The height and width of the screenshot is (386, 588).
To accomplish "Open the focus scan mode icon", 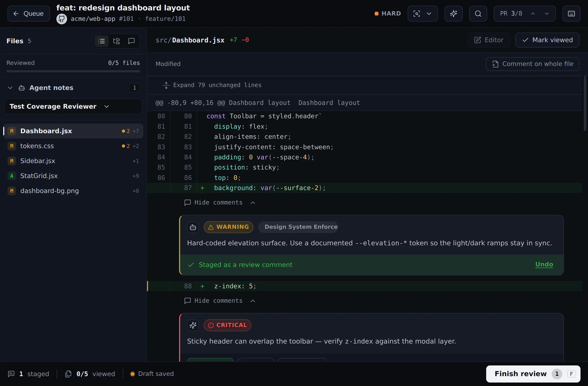I will [x=417, y=14].
